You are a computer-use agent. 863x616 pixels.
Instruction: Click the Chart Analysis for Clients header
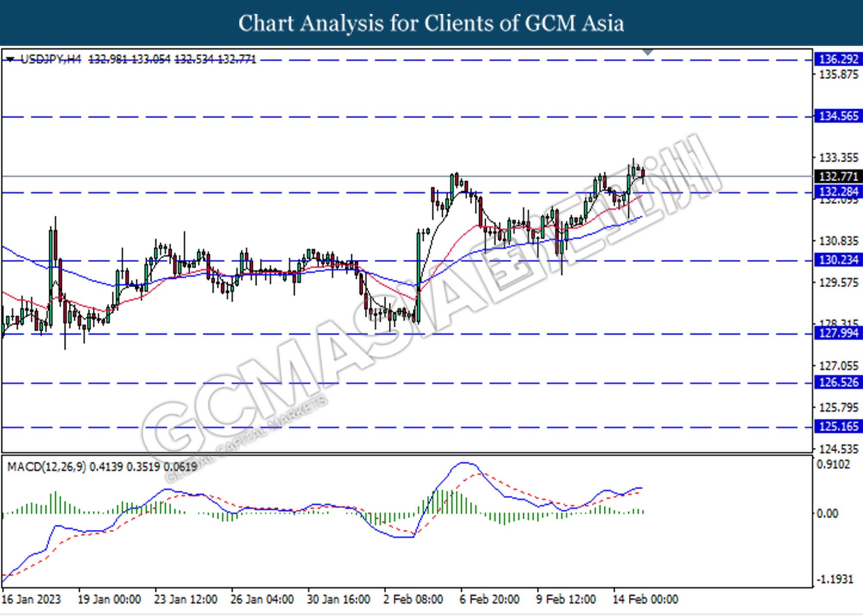coord(431,23)
